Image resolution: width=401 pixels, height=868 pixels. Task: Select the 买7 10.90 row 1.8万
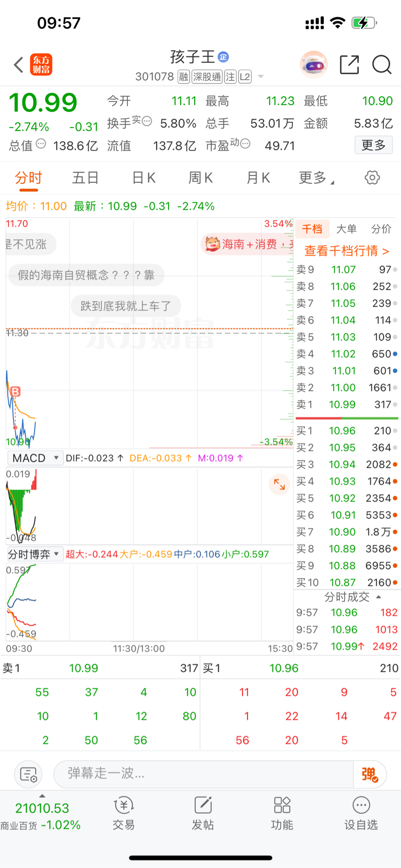click(347, 532)
